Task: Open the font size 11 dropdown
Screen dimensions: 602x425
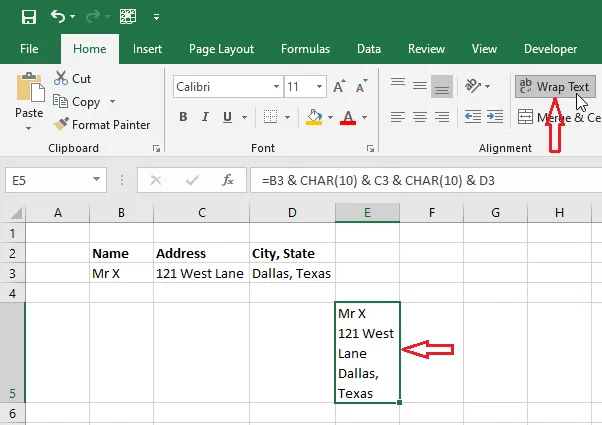Action: [319, 87]
